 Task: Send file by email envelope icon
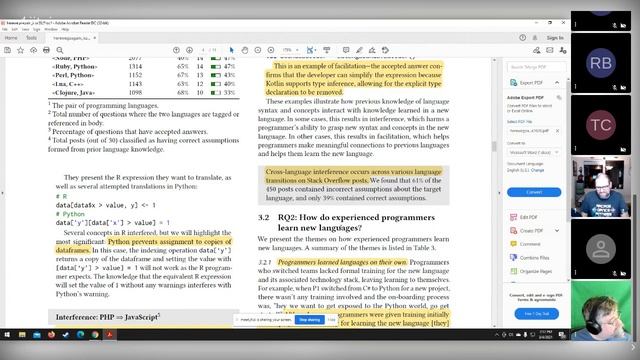coord(550,50)
